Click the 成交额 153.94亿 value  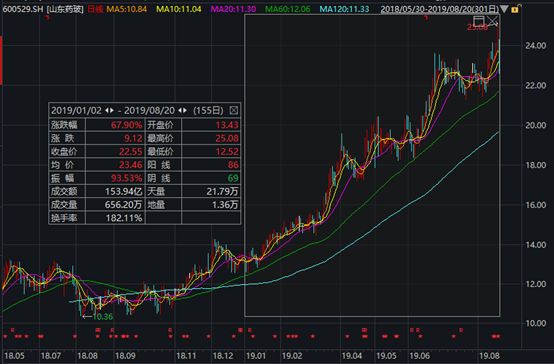tap(124, 191)
